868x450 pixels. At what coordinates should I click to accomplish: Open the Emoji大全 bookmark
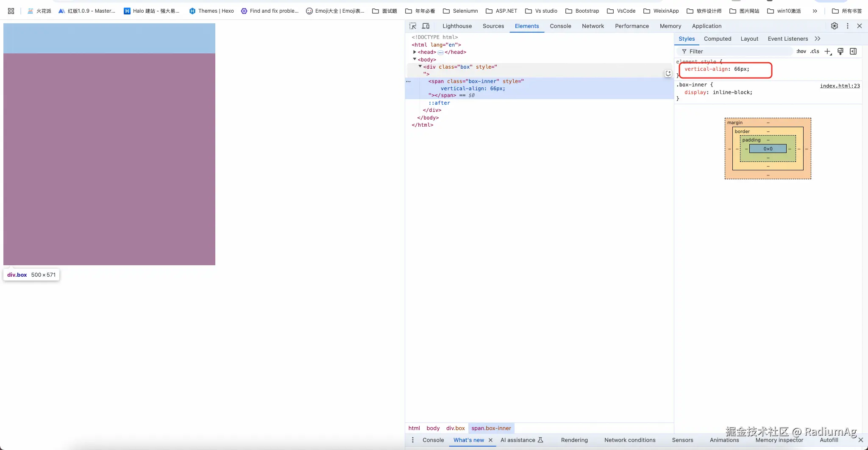[x=335, y=11]
